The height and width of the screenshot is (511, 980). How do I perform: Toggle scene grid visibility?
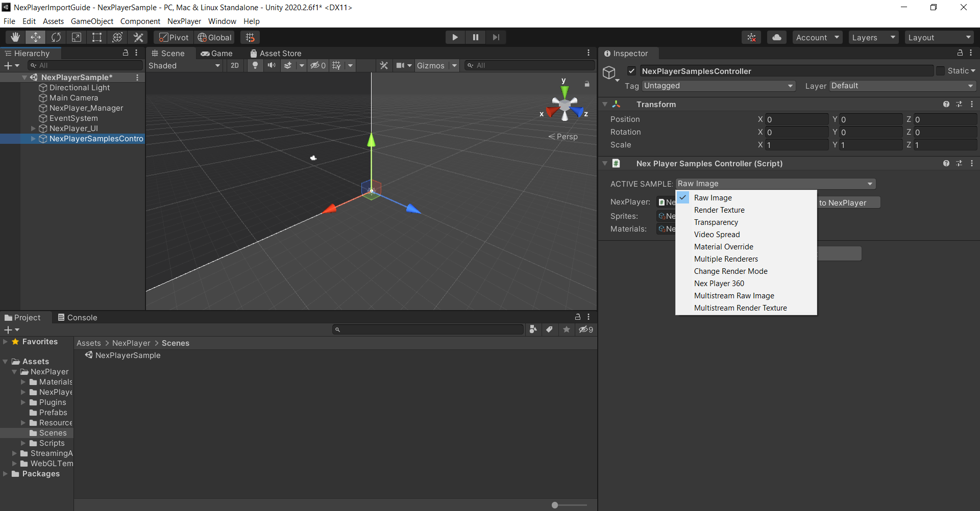pyautogui.click(x=336, y=65)
